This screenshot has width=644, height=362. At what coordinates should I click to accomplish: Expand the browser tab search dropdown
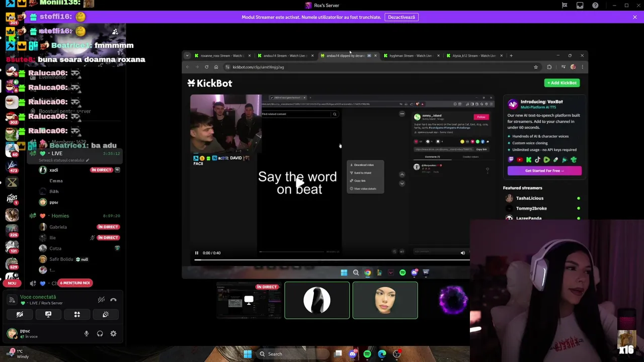[187, 56]
